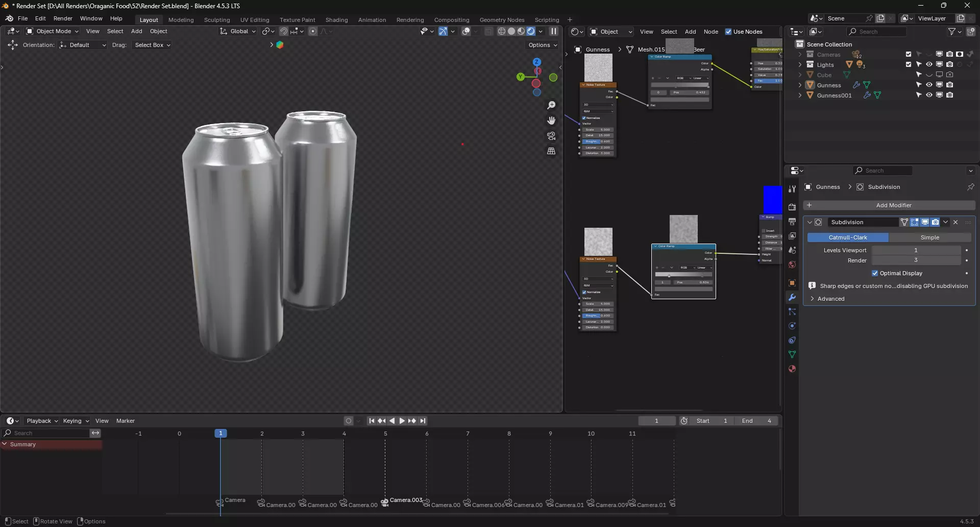This screenshot has height=527, width=980.
Task: Open Global transform orientation dropdown
Action: click(x=238, y=31)
